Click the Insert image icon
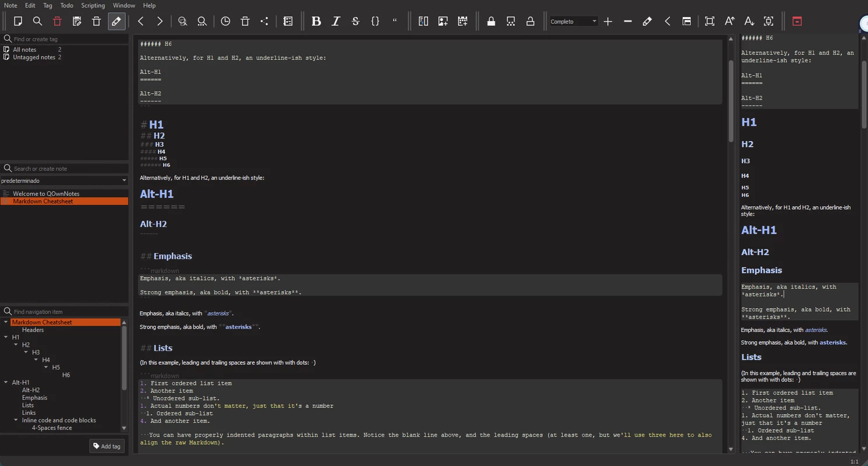The image size is (868, 466). point(443,22)
